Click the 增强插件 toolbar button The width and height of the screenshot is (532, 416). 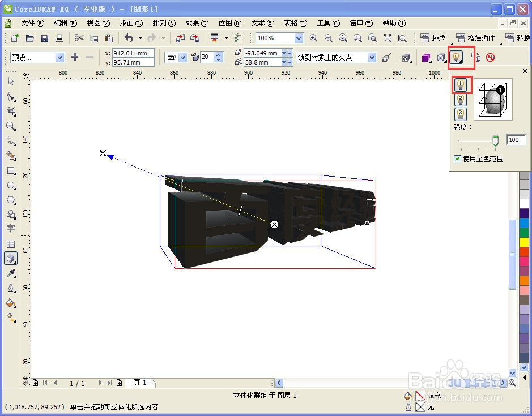[475, 38]
